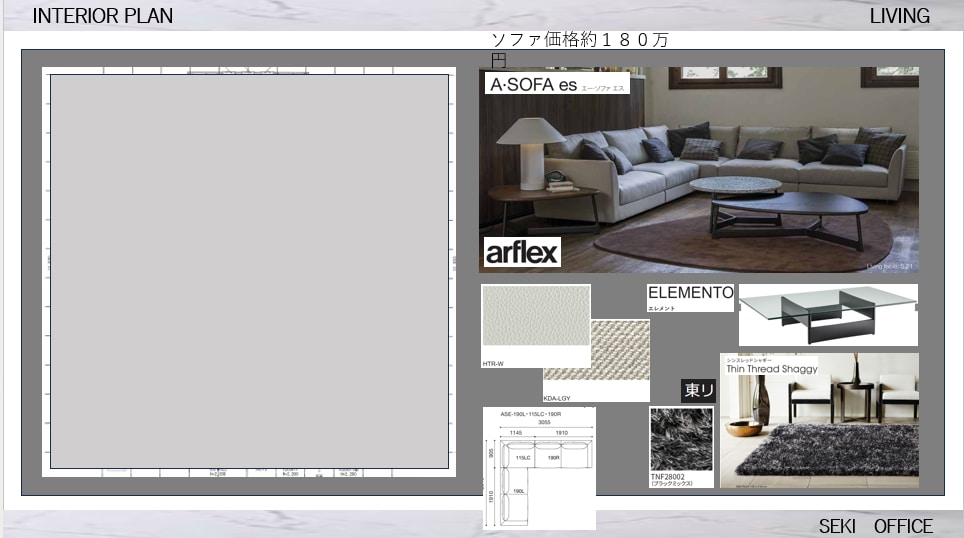The height and width of the screenshot is (538, 964).
Task: Select the ソファ価格約180万円 price text
Action: coord(579,50)
